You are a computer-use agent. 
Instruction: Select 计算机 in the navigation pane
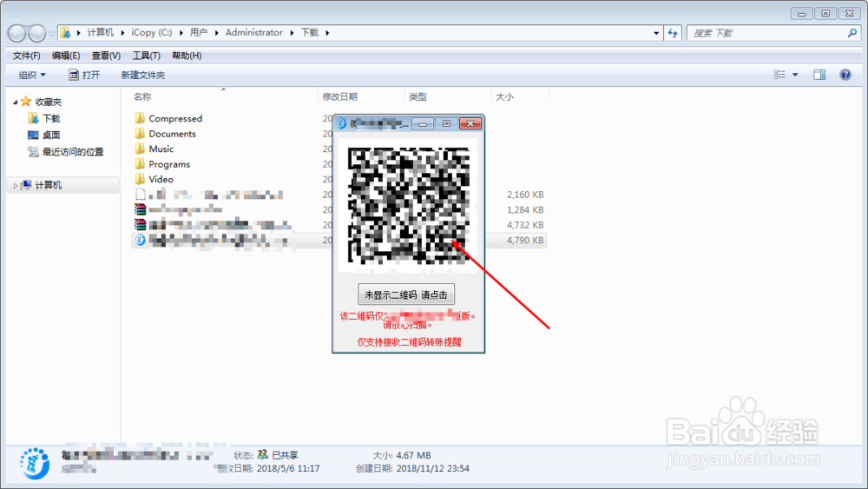pos(48,186)
